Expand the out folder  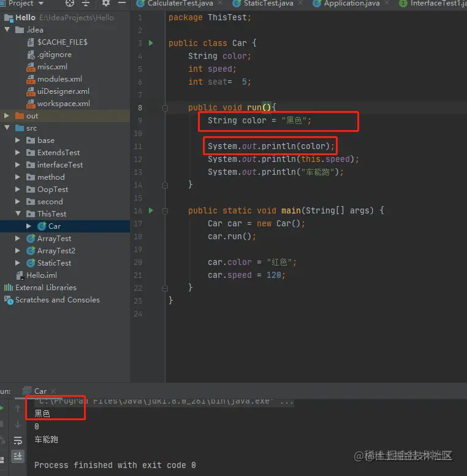pos(6,116)
